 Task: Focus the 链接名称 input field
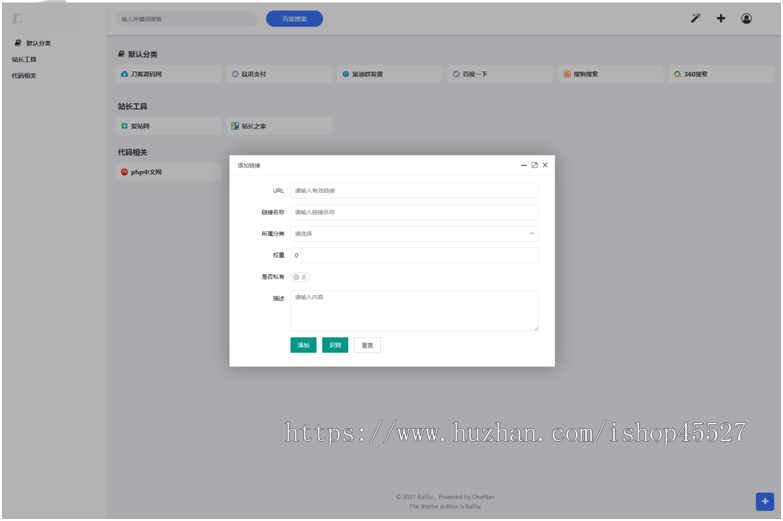coord(414,212)
